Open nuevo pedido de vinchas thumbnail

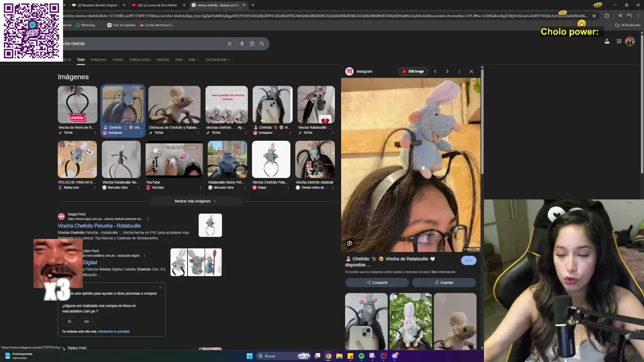click(x=226, y=105)
